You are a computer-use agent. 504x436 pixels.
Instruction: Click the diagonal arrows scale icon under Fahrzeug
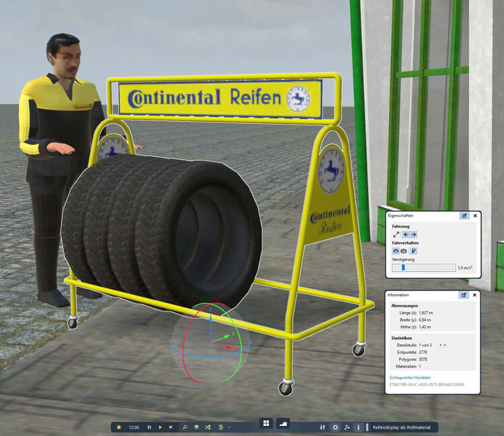coord(396,234)
